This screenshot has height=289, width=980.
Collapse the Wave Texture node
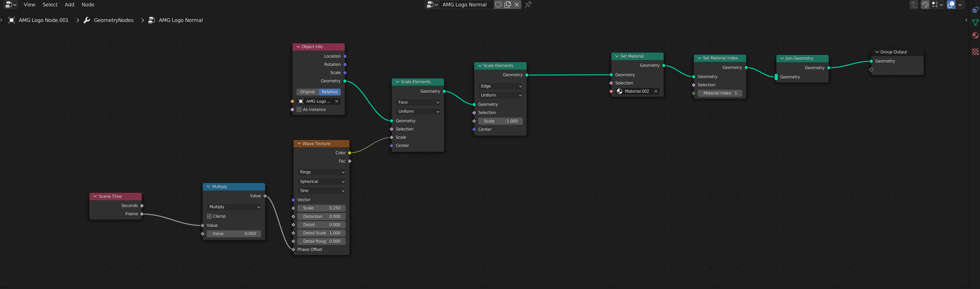[299, 144]
